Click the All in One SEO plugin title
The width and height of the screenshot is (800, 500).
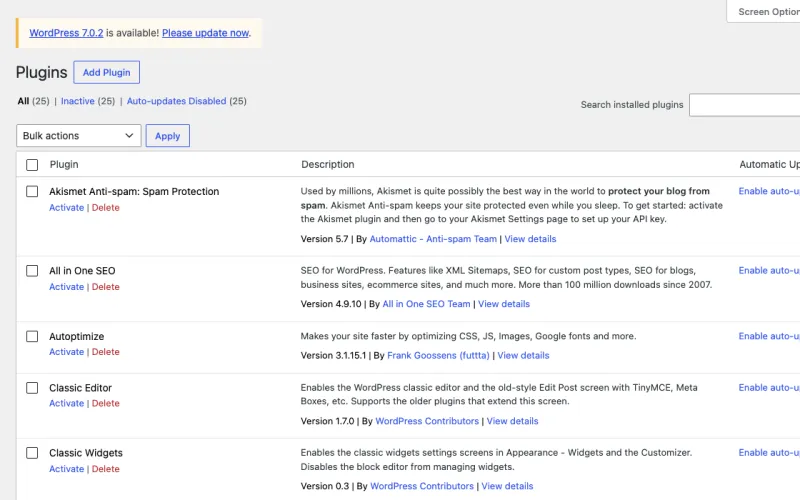[x=82, y=271]
